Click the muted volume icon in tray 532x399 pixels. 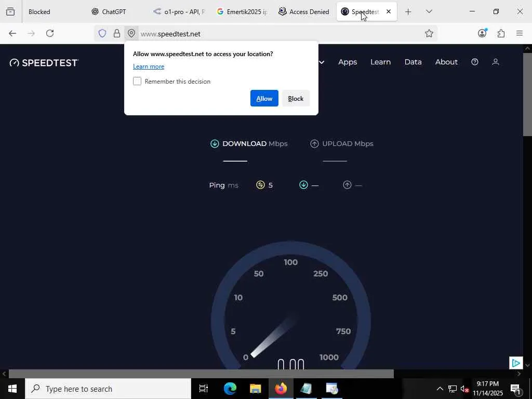[464, 389]
